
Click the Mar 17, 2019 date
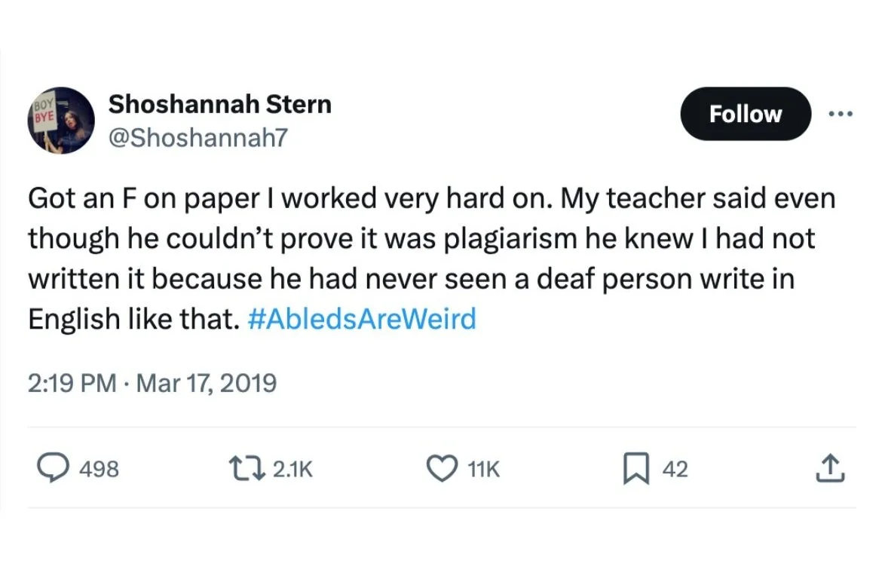point(207,383)
